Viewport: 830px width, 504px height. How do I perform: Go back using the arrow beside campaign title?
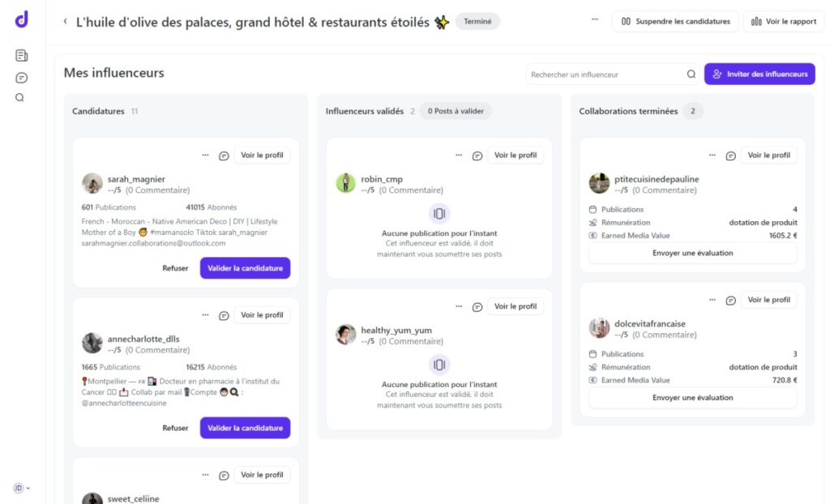(65, 22)
